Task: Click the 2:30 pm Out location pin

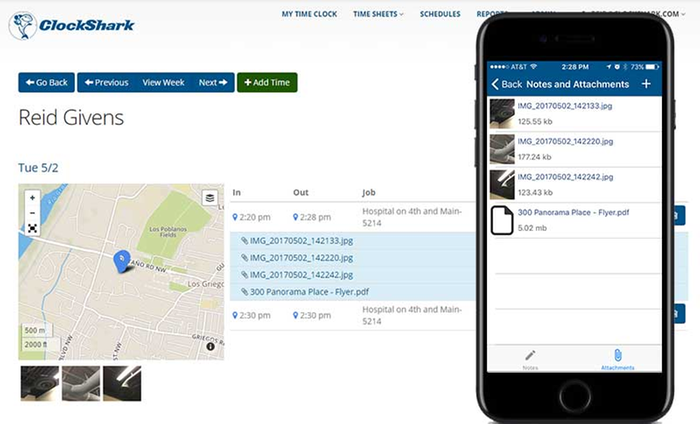Action: pyautogui.click(x=295, y=316)
